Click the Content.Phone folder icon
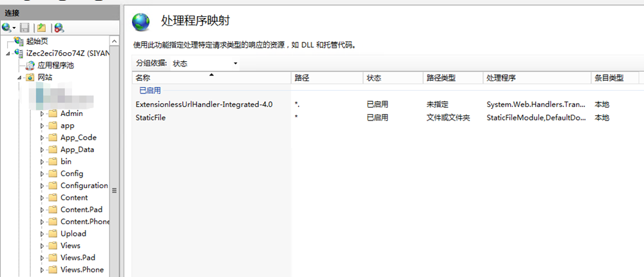This screenshot has width=644, height=277. [52, 222]
